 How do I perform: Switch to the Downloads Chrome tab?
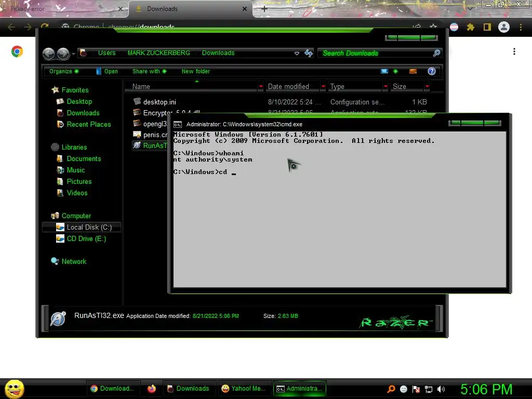[x=191, y=9]
